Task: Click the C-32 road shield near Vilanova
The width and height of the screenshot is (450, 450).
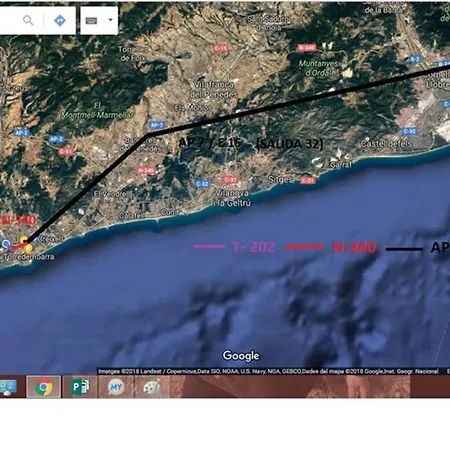Action: [x=202, y=183]
